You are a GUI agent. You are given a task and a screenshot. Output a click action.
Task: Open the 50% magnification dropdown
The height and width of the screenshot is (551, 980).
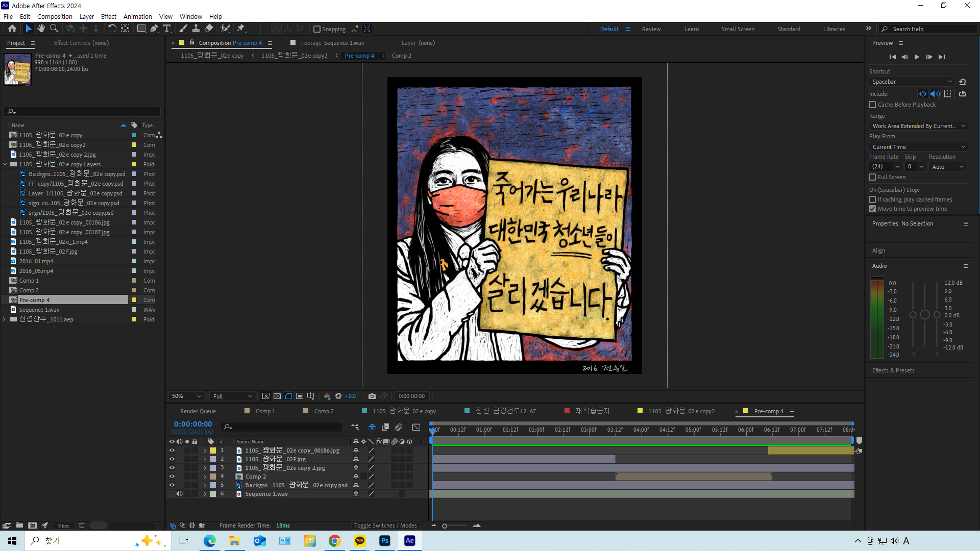(186, 396)
